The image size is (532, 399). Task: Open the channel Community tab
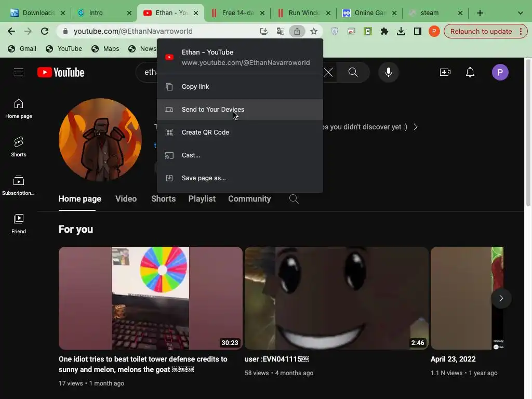click(x=249, y=199)
